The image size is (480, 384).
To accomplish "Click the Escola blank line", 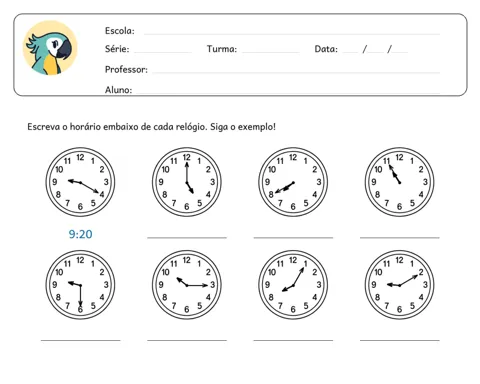I will click(x=292, y=34).
